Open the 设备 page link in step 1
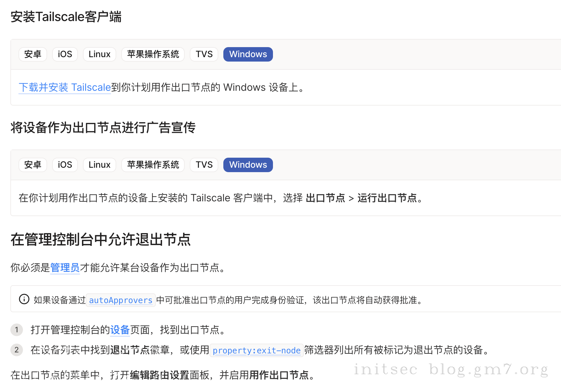 (120, 330)
